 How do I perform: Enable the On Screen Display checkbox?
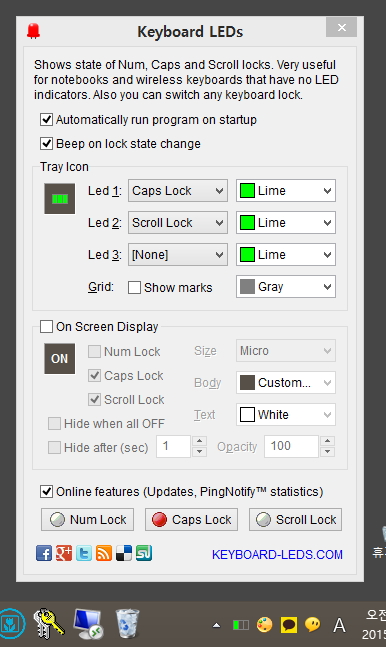[46, 327]
